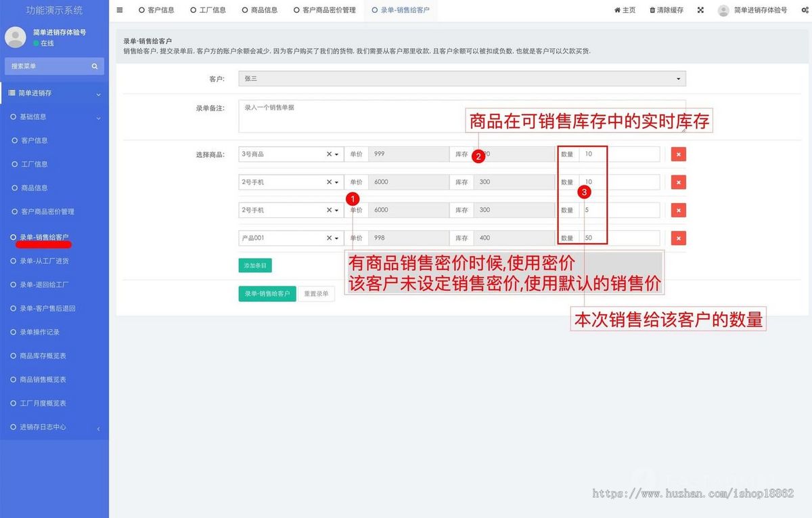Open the settings gear icon top right

point(805,10)
